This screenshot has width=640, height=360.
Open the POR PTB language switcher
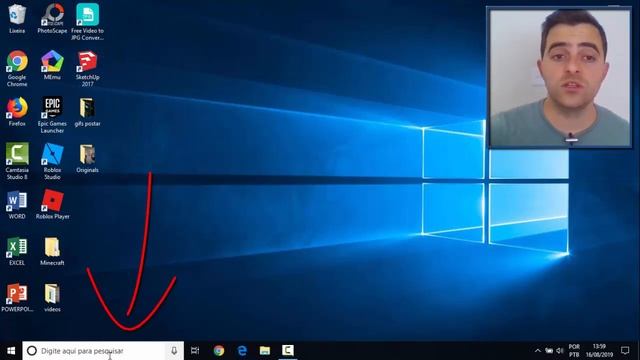coord(574,351)
